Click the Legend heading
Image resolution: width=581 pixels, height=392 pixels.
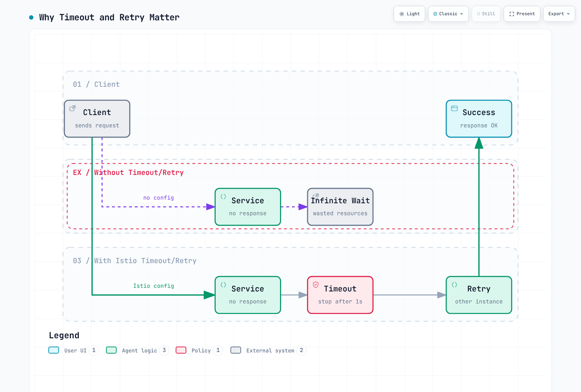pyautogui.click(x=64, y=335)
